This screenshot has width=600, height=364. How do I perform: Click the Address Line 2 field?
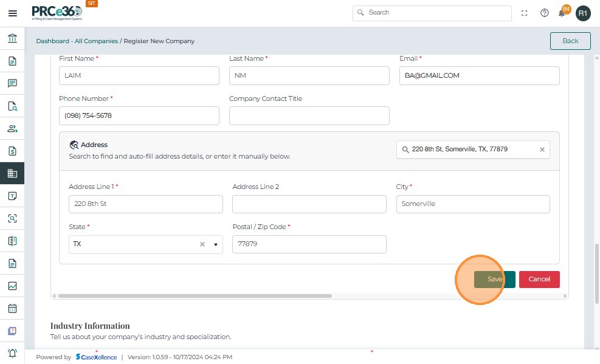tap(309, 204)
